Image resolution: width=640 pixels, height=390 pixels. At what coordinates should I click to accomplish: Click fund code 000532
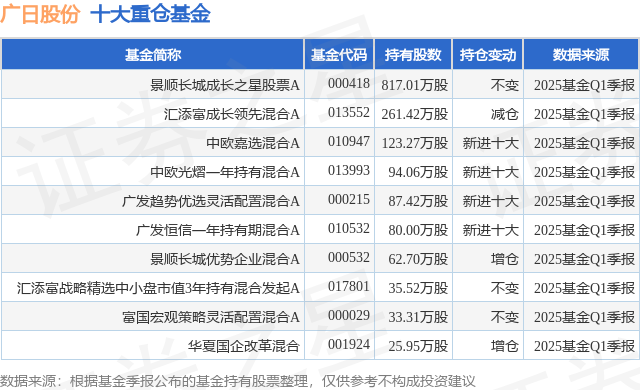(x=349, y=257)
